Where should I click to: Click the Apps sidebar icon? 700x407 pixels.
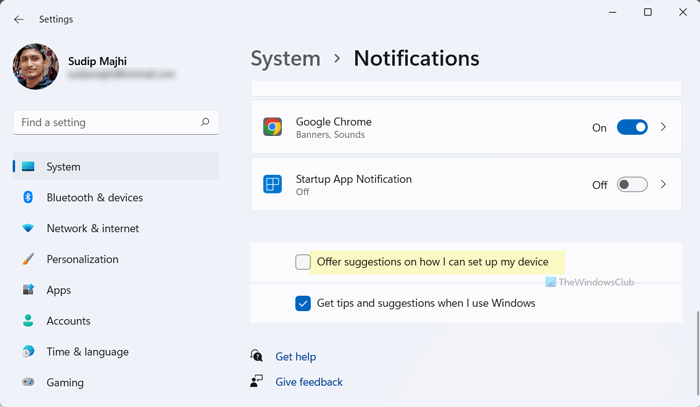point(28,290)
